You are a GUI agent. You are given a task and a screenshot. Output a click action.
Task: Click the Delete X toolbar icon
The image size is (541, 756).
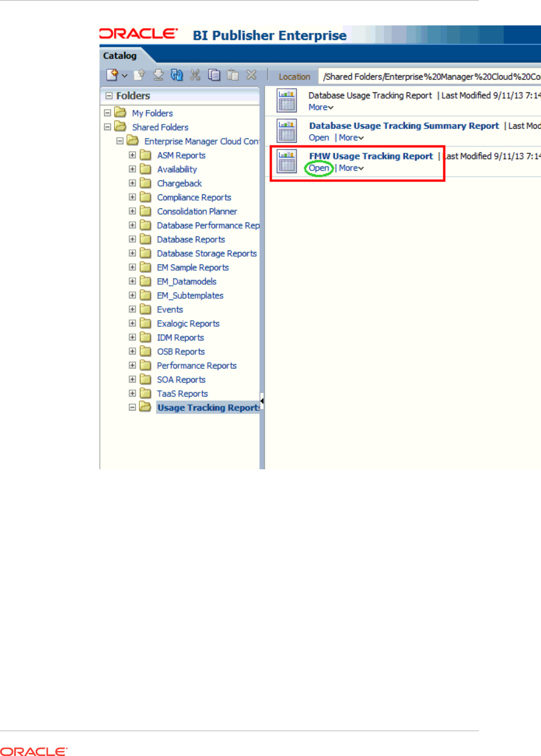tap(251, 75)
